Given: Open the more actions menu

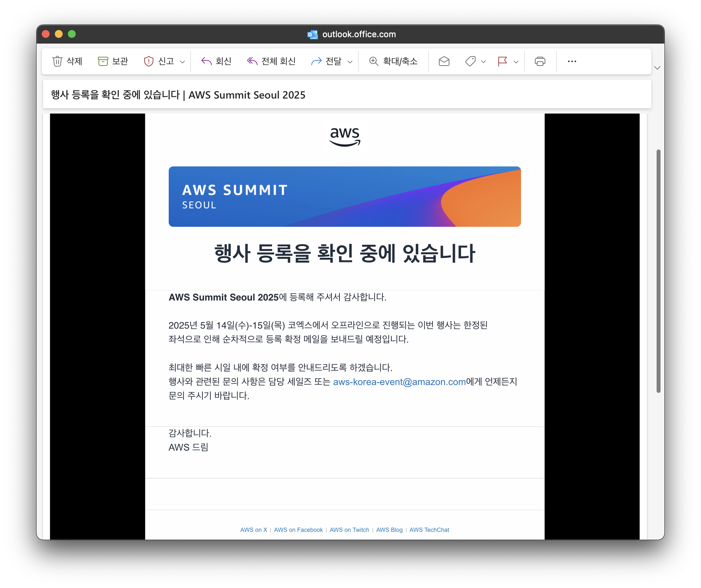Looking at the screenshot, I should tap(572, 61).
